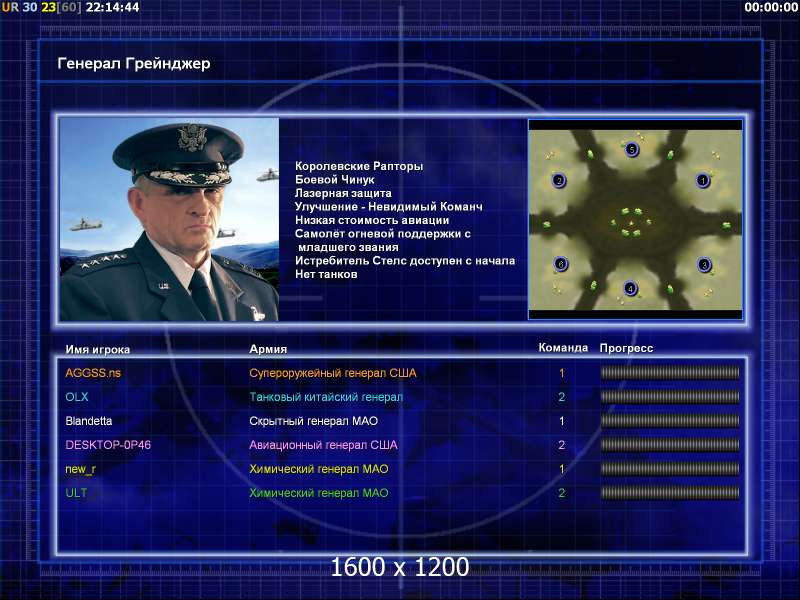Click the 'Армия' column header
The image size is (800, 600).
click(x=268, y=349)
